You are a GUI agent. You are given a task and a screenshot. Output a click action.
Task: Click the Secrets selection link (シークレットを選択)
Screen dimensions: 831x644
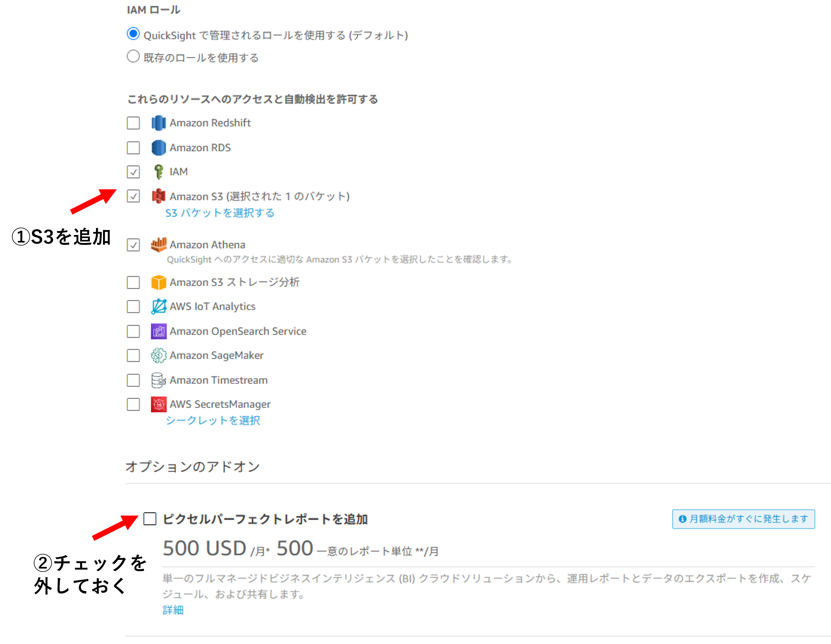tap(213, 420)
